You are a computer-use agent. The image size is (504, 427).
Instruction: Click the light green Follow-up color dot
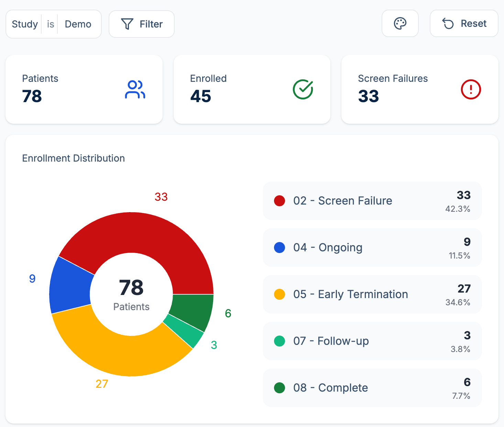coord(280,341)
